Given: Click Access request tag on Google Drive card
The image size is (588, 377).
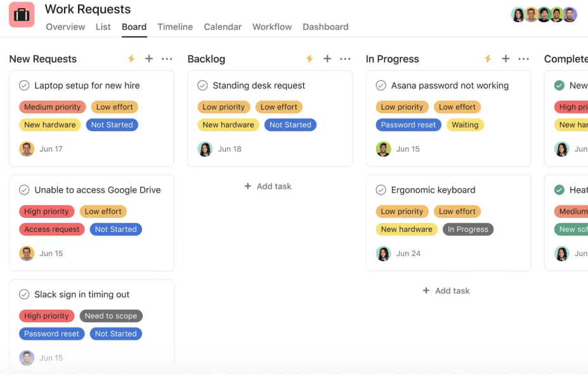Looking at the screenshot, I should pos(52,229).
